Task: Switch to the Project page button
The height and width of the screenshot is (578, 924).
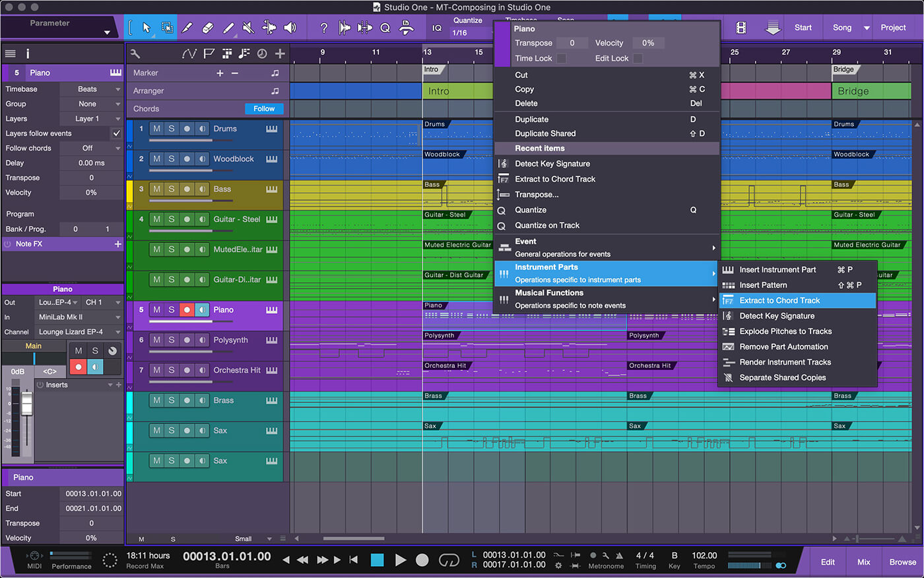Action: pyautogui.click(x=893, y=28)
